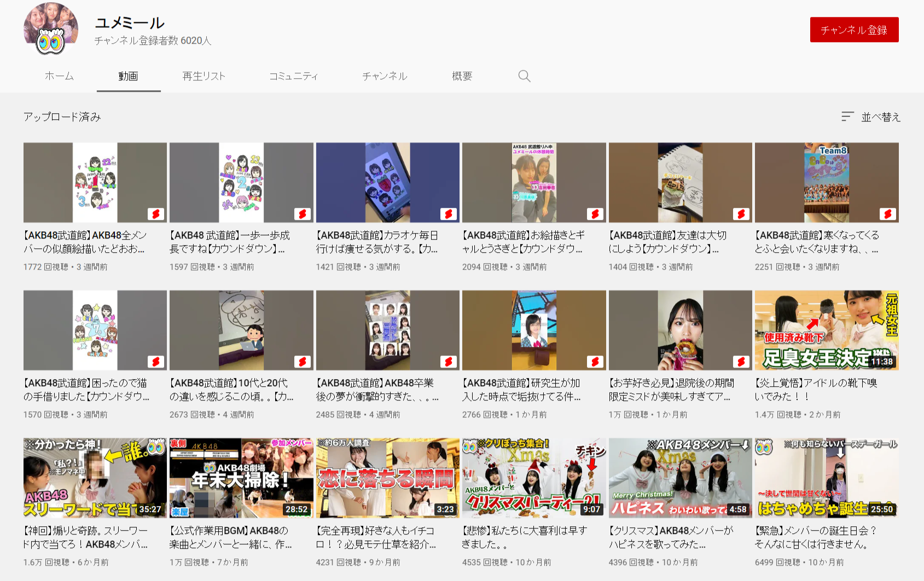Click title 【炎上覚悟】アイドルの靴下嗅いでみた

tap(816, 390)
